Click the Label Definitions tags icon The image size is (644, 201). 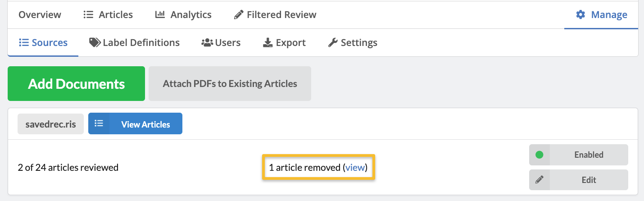95,43
